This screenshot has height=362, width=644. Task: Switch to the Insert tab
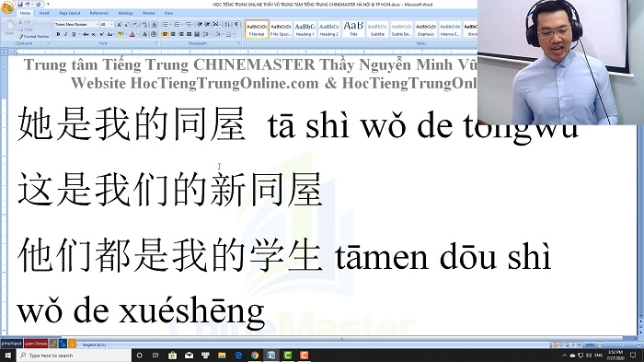click(44, 13)
